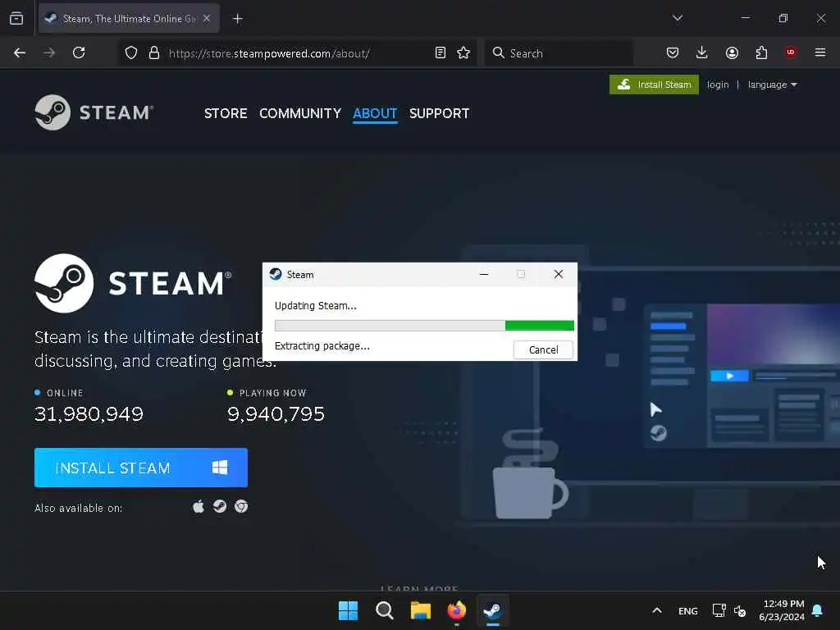
Task: Bookmark this page with the star icon
Action: (x=463, y=53)
